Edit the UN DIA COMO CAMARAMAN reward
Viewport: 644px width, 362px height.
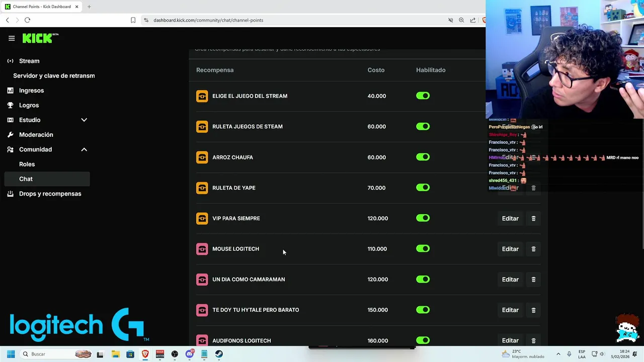510,280
